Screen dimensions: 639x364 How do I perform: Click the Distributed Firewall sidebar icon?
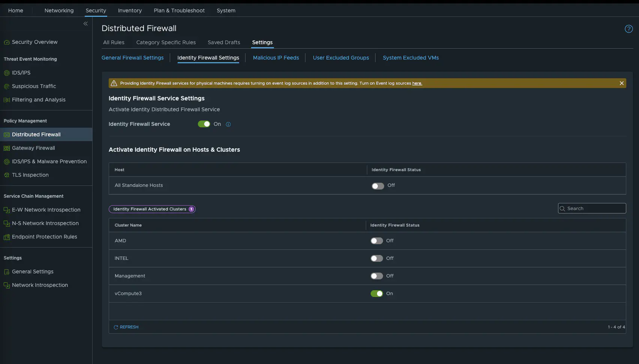(x=7, y=135)
